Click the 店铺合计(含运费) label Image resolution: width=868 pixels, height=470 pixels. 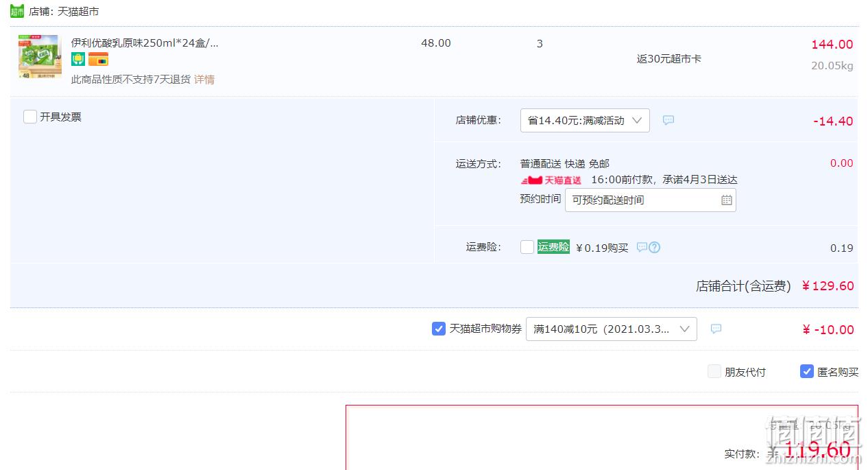point(744,286)
